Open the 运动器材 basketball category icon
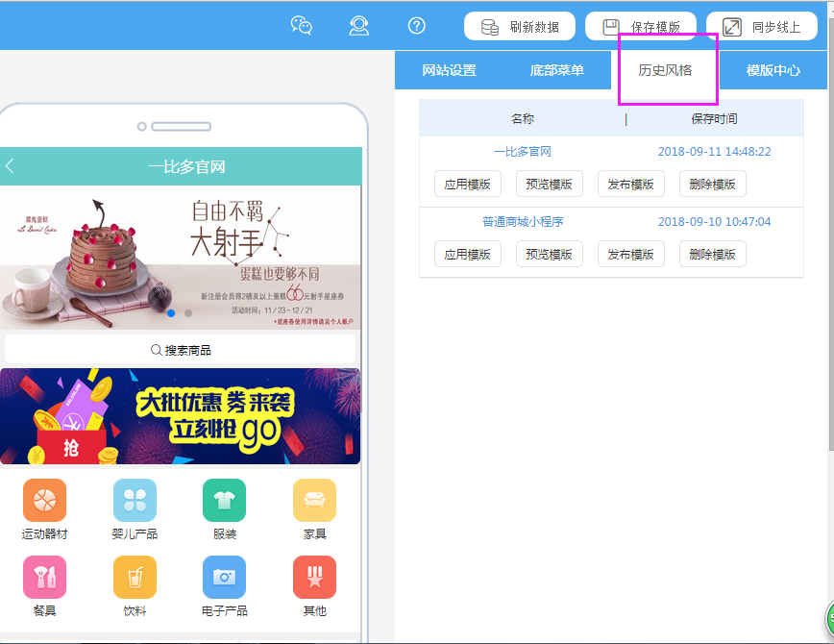Image resolution: width=834 pixels, height=644 pixels. (x=44, y=500)
